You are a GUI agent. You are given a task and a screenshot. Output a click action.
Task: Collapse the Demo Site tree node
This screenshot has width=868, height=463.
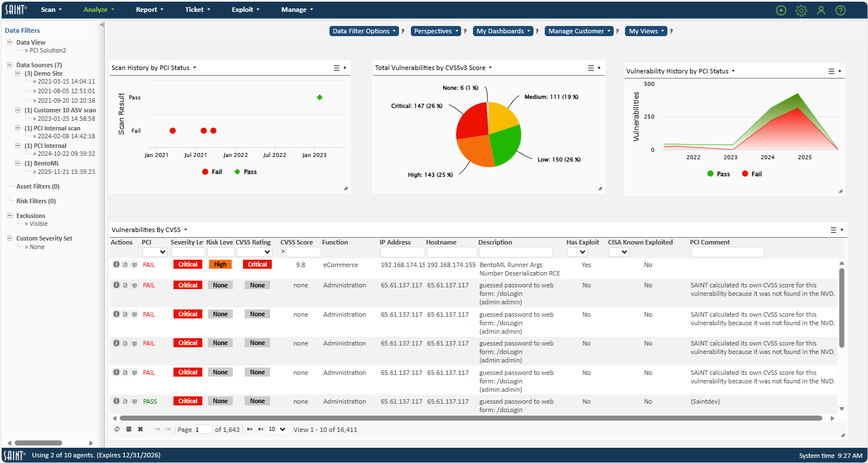coord(18,73)
